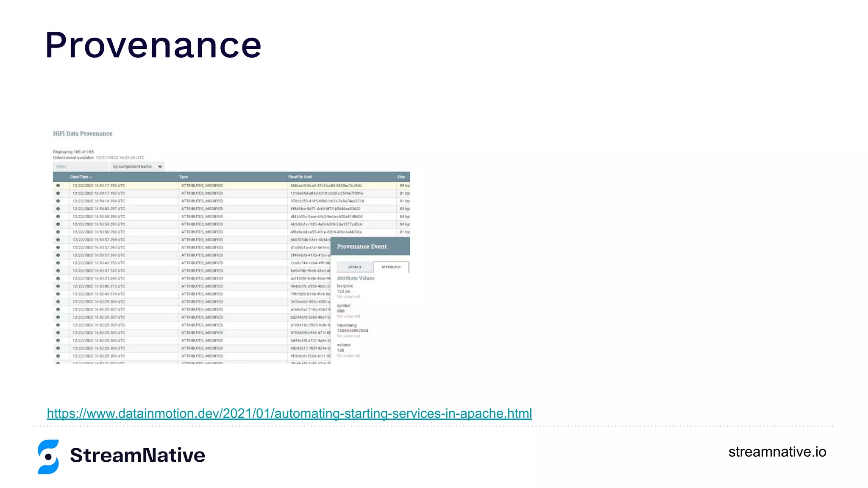Screen dimensions: 868x488
Task: Click info icon of event 16:54:03.297 UTC
Action: point(58,209)
